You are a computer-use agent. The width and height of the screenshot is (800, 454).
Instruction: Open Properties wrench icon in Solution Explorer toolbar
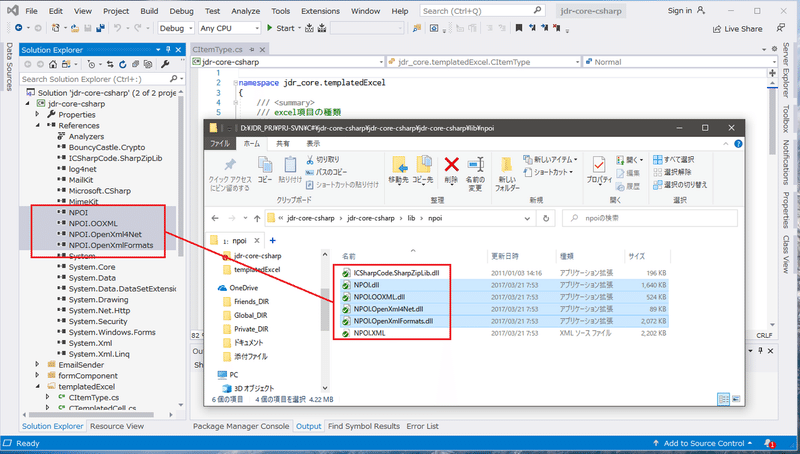pyautogui.click(x=165, y=64)
